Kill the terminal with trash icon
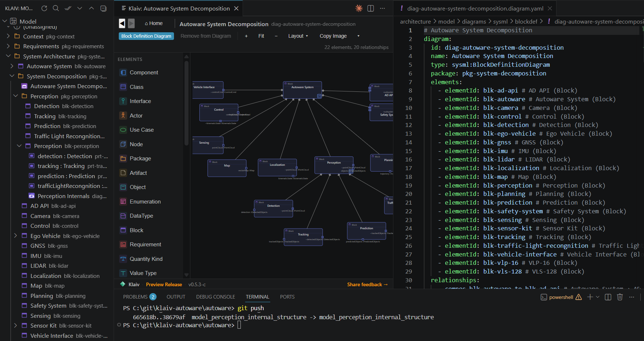Image resolution: width=644 pixels, height=341 pixels. click(620, 297)
